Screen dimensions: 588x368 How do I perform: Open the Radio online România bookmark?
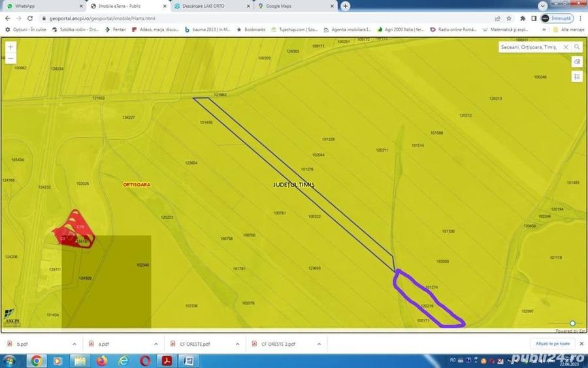coord(453,29)
